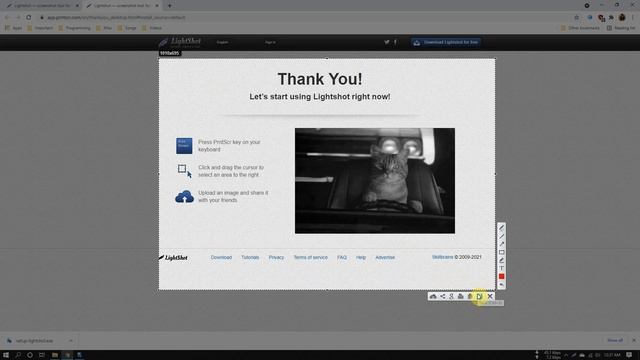The width and height of the screenshot is (640, 360).
Task: Click the select-area cursor icon
Action: 184,171
